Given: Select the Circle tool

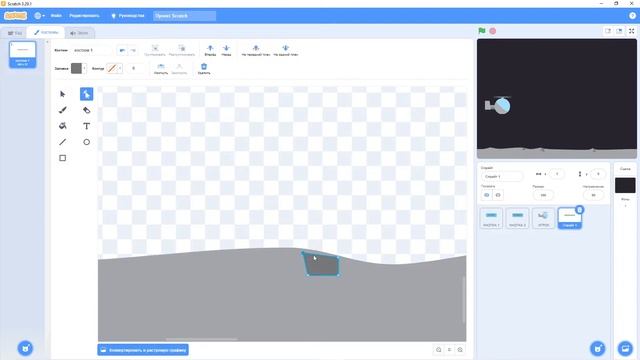Looking at the screenshot, I should 87,142.
